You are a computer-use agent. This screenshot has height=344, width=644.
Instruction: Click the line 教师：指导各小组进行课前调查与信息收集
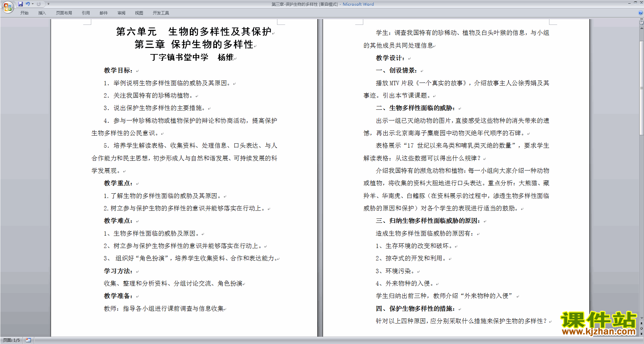click(x=164, y=308)
